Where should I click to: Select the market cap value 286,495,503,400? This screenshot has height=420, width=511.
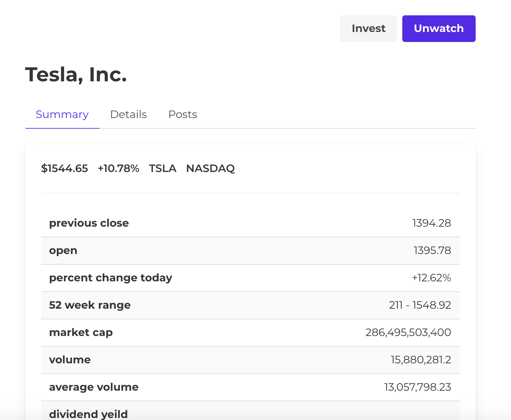tap(408, 332)
